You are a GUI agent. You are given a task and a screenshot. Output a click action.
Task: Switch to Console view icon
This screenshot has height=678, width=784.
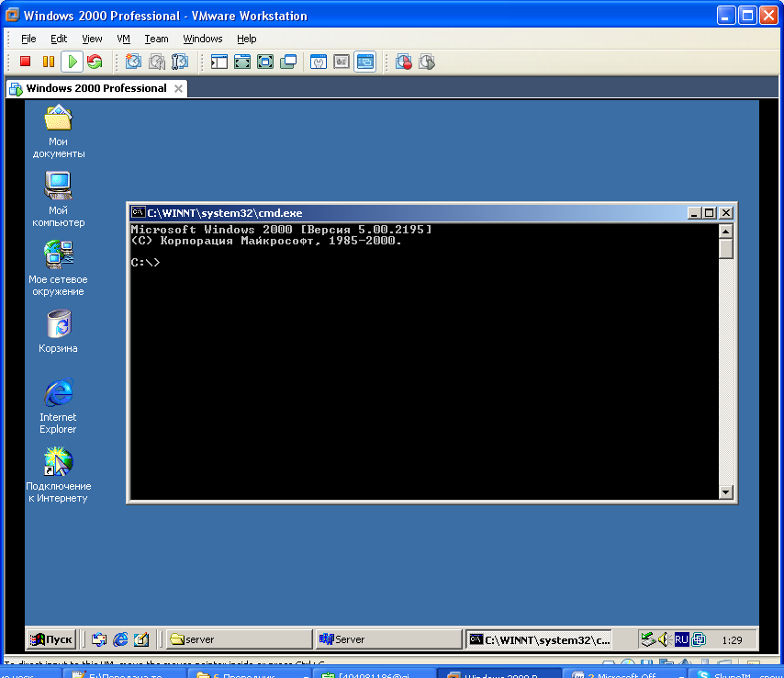coord(365,62)
